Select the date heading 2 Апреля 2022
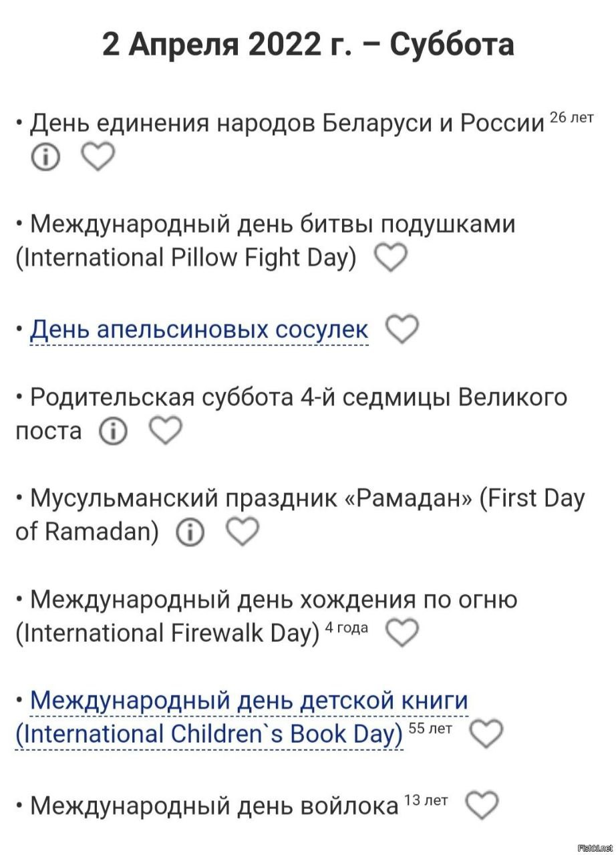The width and height of the screenshot is (616, 855). point(308,45)
